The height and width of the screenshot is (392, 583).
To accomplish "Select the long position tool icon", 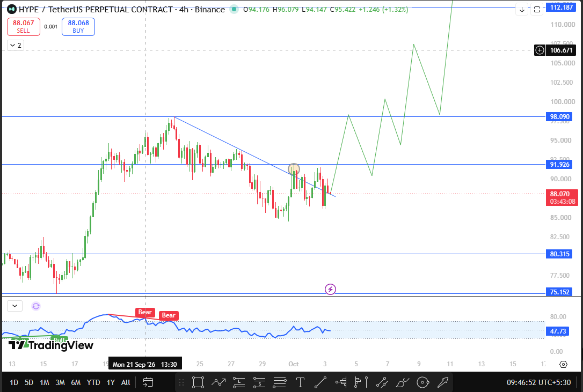I will coord(239,382).
